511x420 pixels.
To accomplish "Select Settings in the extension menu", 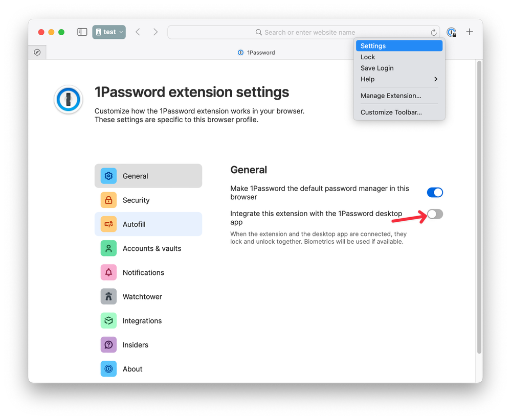I will [x=399, y=46].
